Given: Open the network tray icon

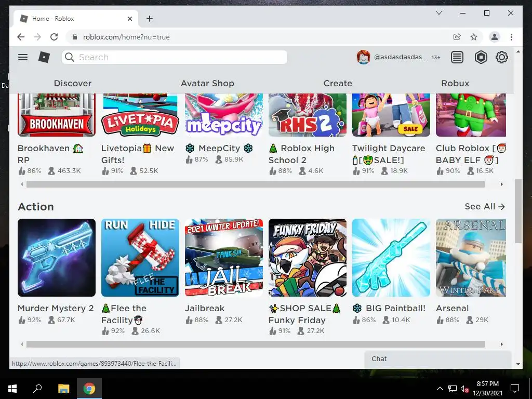Looking at the screenshot, I should coord(453,389).
